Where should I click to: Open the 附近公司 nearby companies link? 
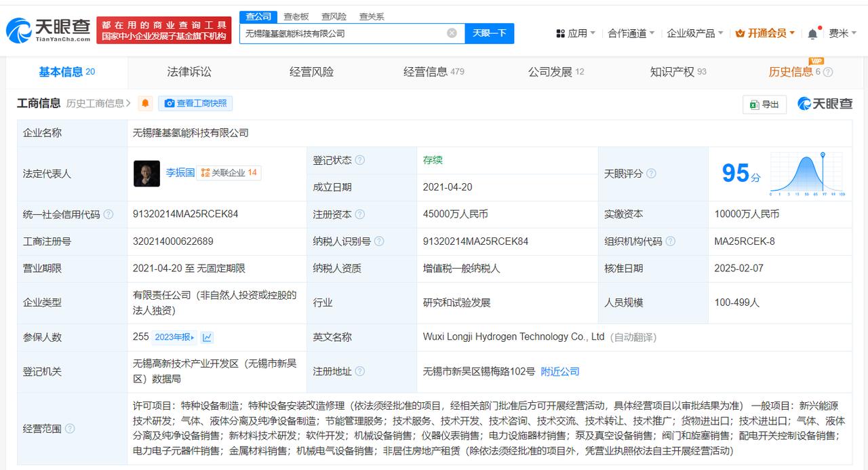[x=560, y=371]
